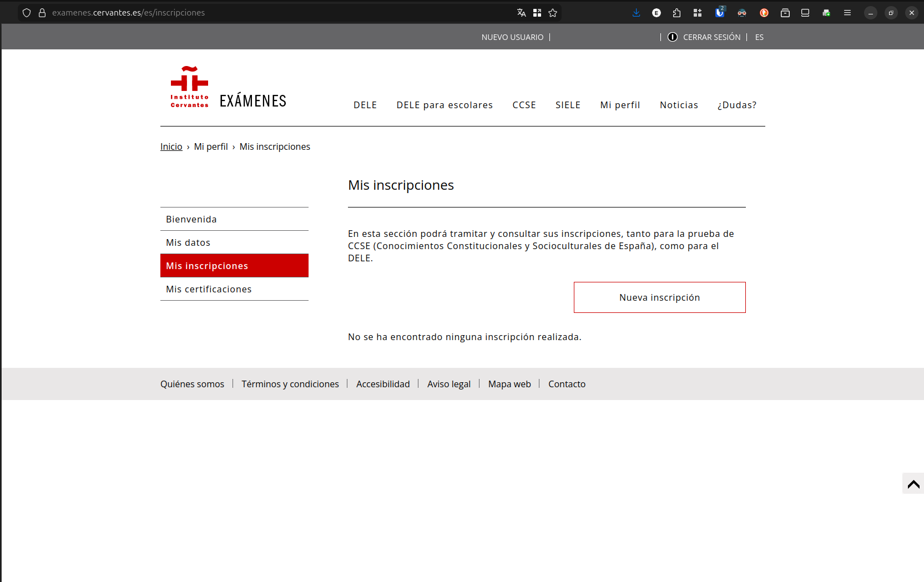Viewport: 924px width, 582px height.
Task: Open Términos y condiciones in footer
Action: tap(290, 383)
